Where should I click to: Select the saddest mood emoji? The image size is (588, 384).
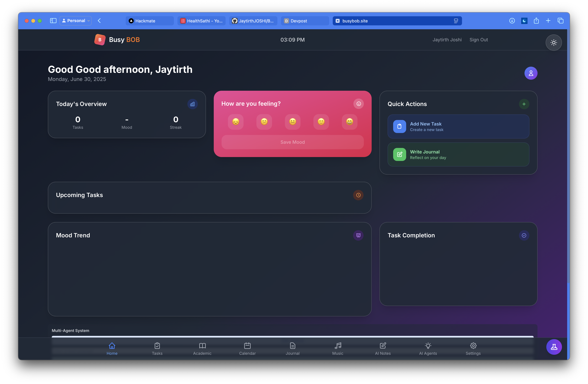(235, 122)
